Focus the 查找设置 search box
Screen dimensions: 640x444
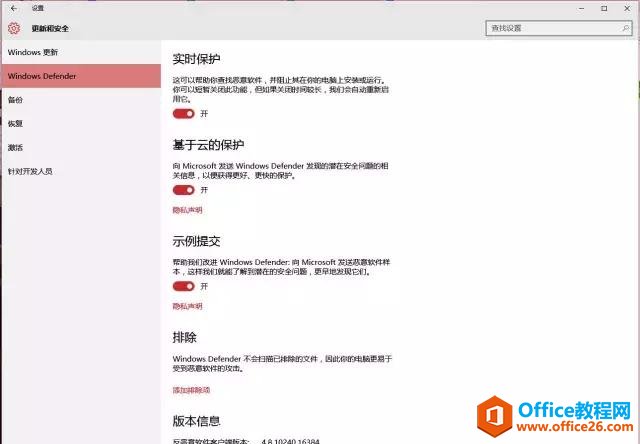[559, 28]
